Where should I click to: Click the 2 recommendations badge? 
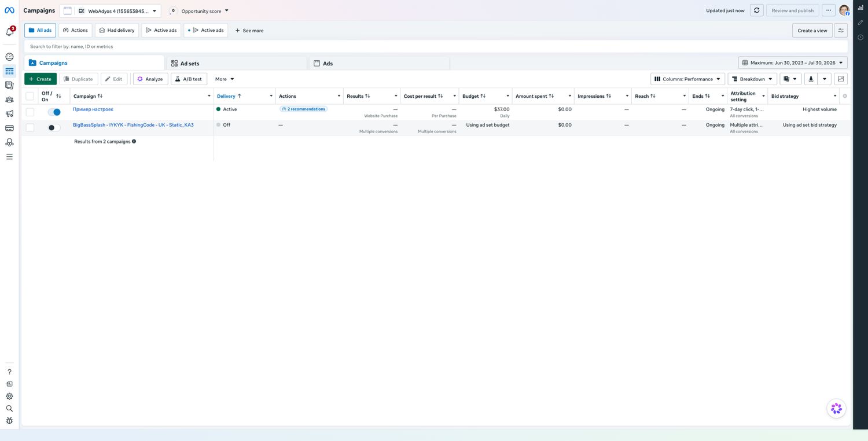304,109
